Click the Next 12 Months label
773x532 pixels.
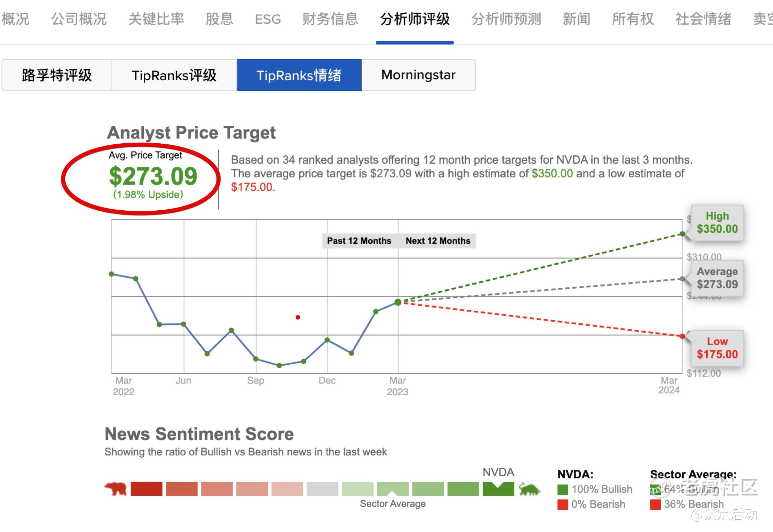click(438, 241)
